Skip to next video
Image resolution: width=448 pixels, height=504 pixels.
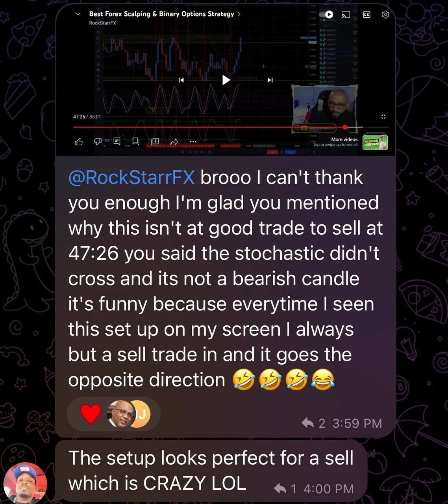(x=270, y=80)
